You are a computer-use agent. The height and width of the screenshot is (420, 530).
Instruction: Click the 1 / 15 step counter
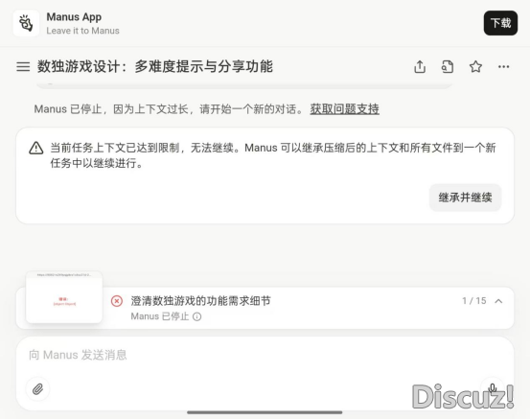click(x=473, y=301)
